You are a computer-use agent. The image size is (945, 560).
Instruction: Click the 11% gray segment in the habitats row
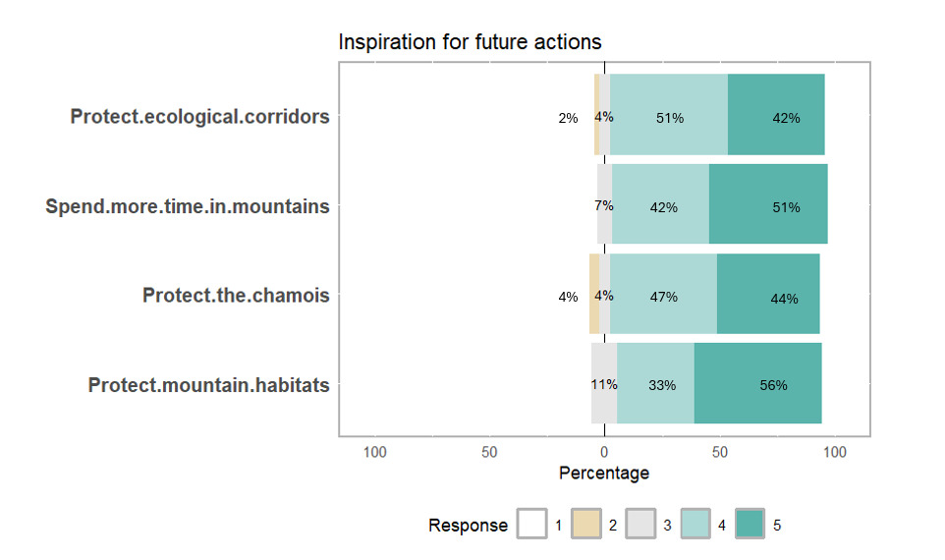(x=604, y=383)
